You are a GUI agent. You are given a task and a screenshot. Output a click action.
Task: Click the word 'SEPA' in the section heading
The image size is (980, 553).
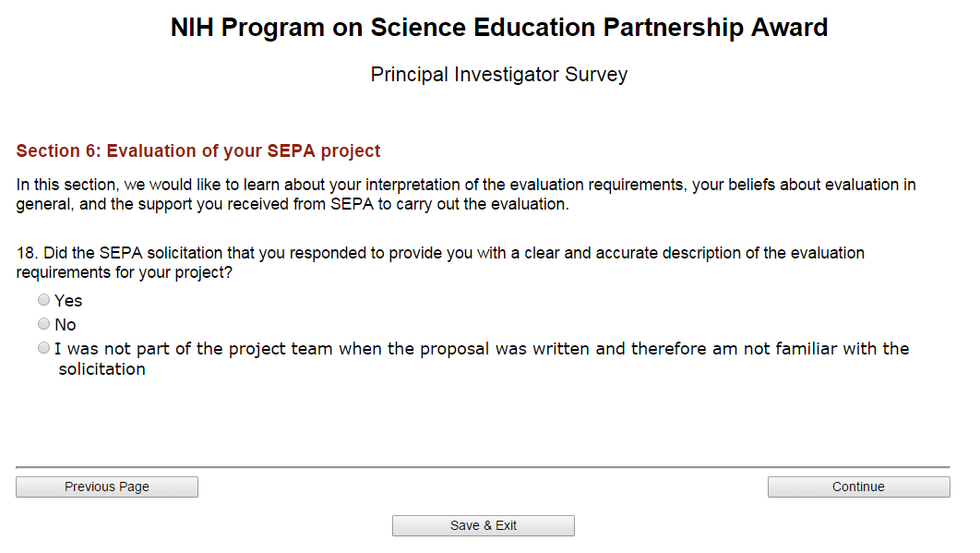click(292, 151)
